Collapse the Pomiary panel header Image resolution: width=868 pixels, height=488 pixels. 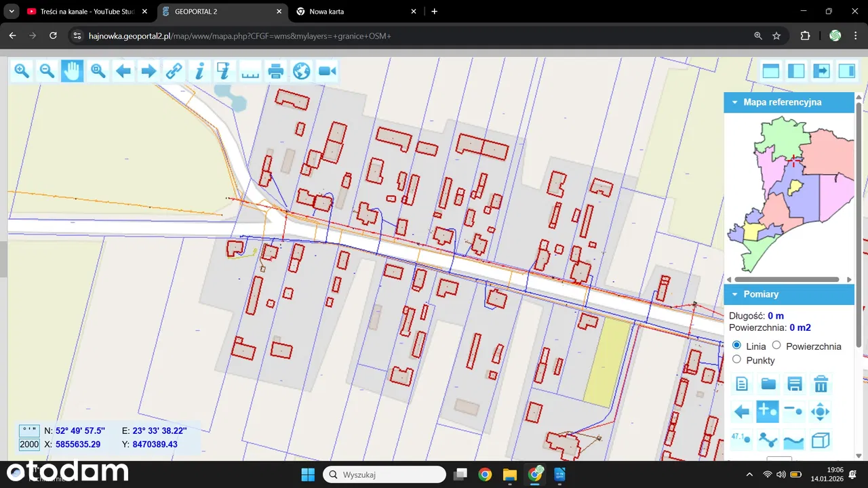734,294
